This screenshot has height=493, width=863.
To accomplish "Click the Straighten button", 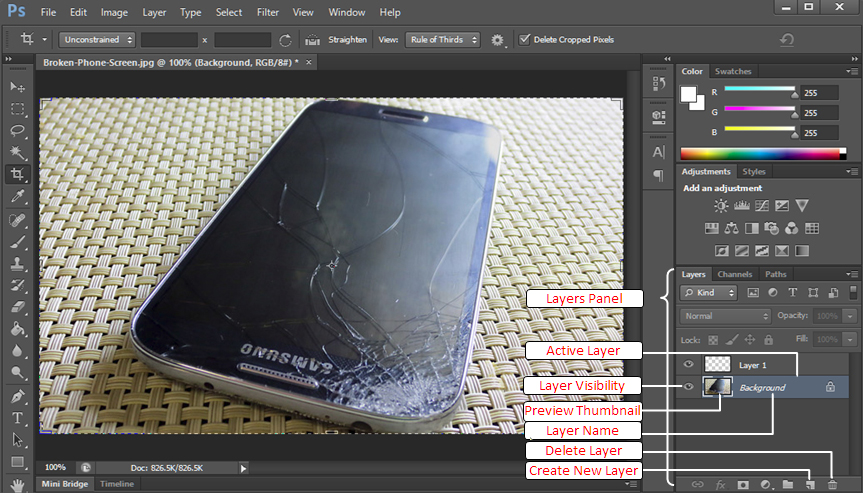I will (x=336, y=40).
